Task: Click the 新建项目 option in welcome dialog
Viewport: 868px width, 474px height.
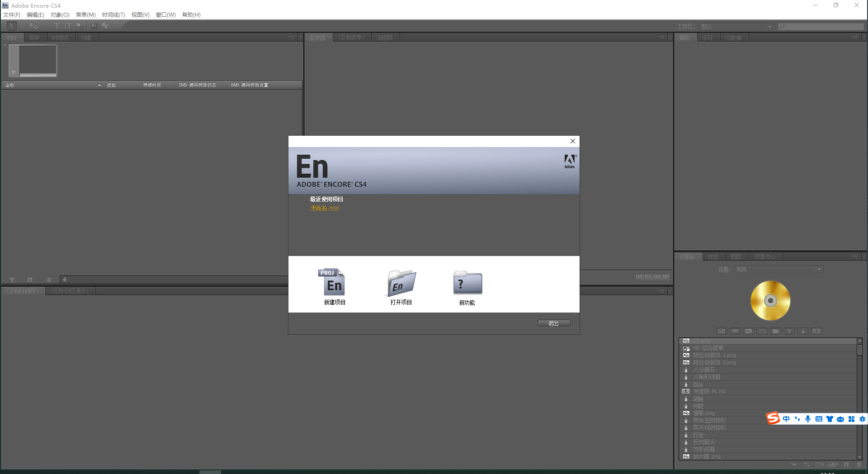Action: click(334, 287)
